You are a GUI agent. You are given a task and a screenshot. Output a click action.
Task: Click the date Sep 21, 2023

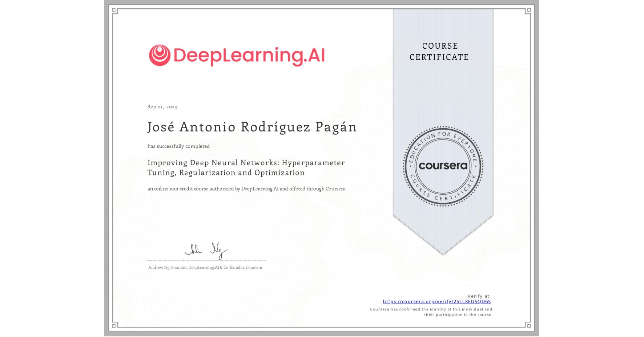pos(162,107)
